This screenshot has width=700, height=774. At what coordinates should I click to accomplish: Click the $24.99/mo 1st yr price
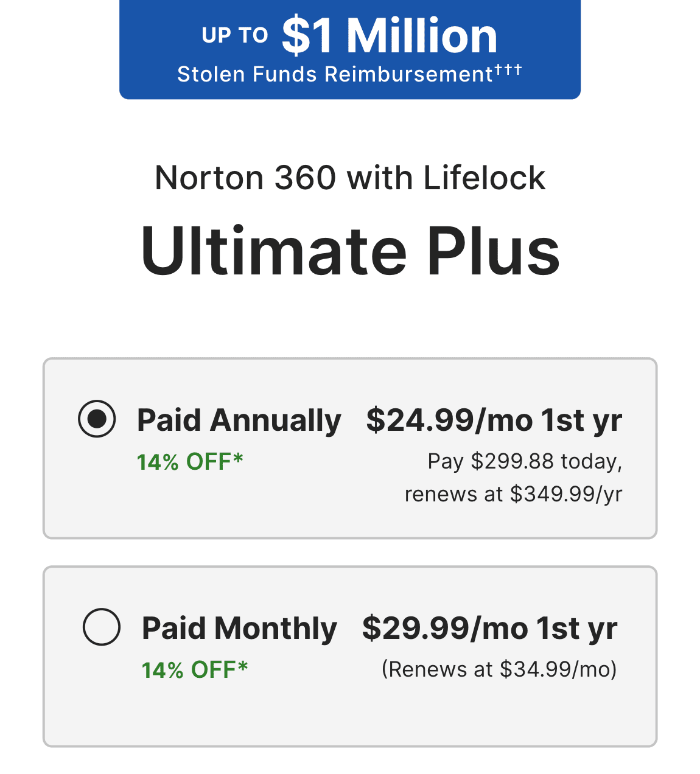pyautogui.click(x=494, y=420)
